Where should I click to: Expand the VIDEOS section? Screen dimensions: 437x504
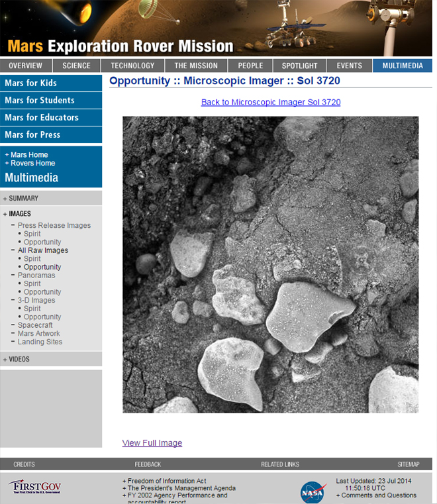point(19,359)
